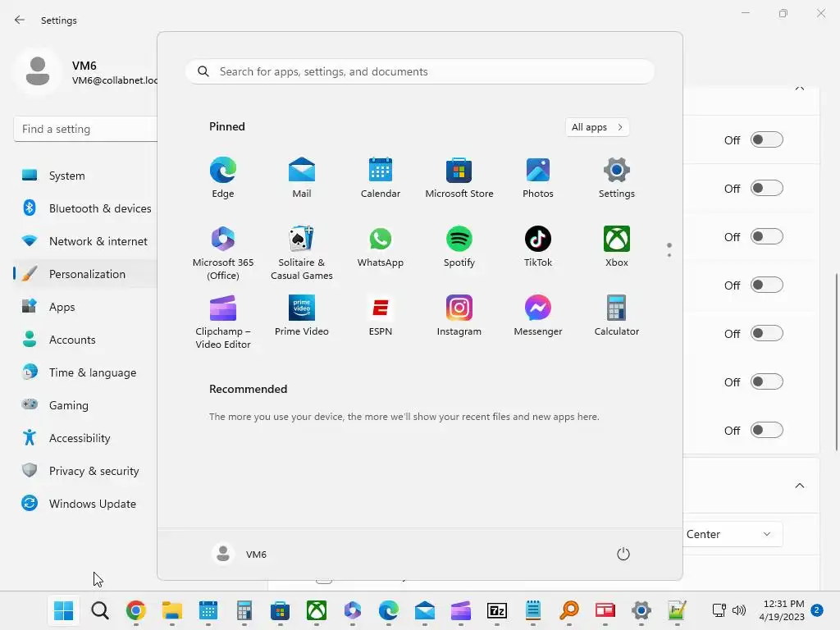Open Xbox from pinned apps
Image resolution: width=840 pixels, height=630 pixels.
coord(617,247)
